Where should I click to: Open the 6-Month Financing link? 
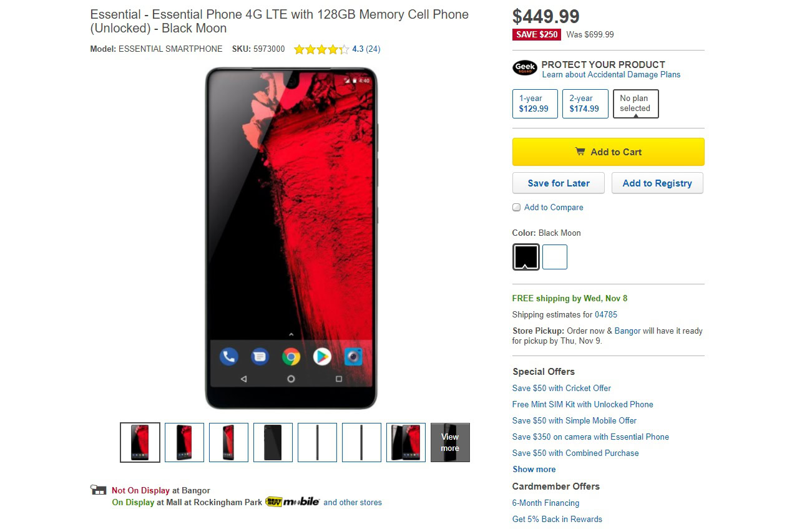545,503
